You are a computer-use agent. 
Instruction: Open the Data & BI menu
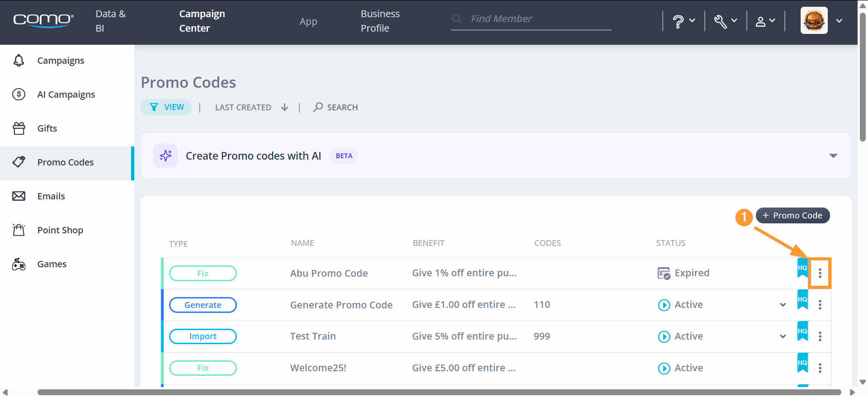pos(111,21)
